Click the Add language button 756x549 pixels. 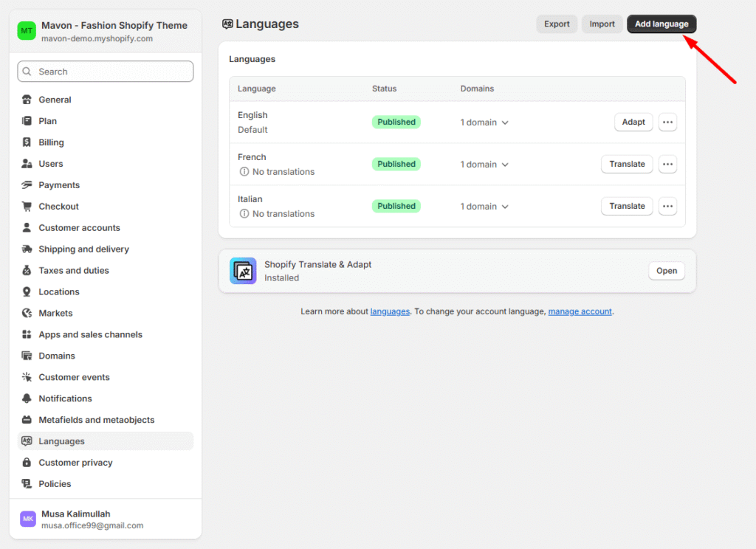pos(661,24)
